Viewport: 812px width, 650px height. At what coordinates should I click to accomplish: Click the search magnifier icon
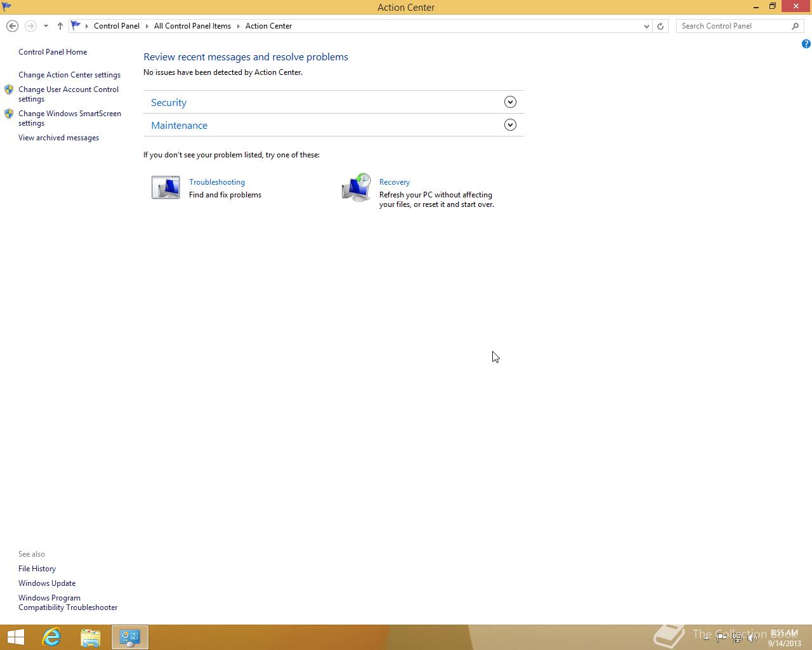pyautogui.click(x=796, y=26)
